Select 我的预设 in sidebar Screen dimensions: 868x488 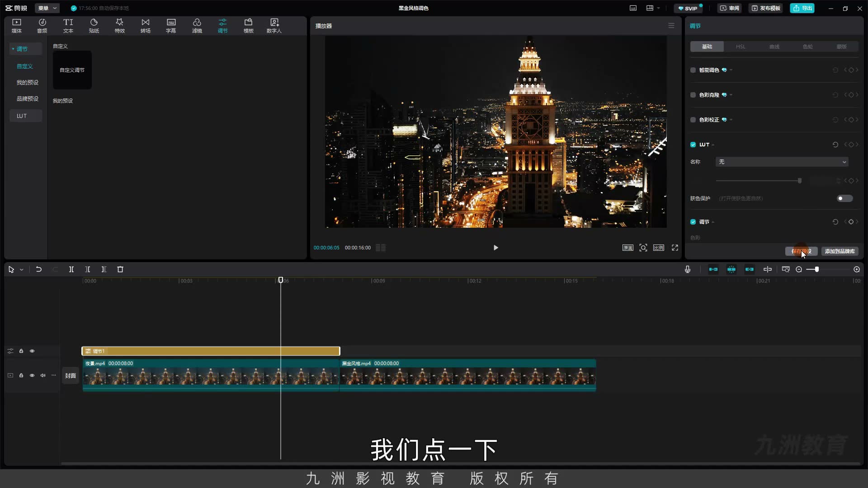pos(27,82)
